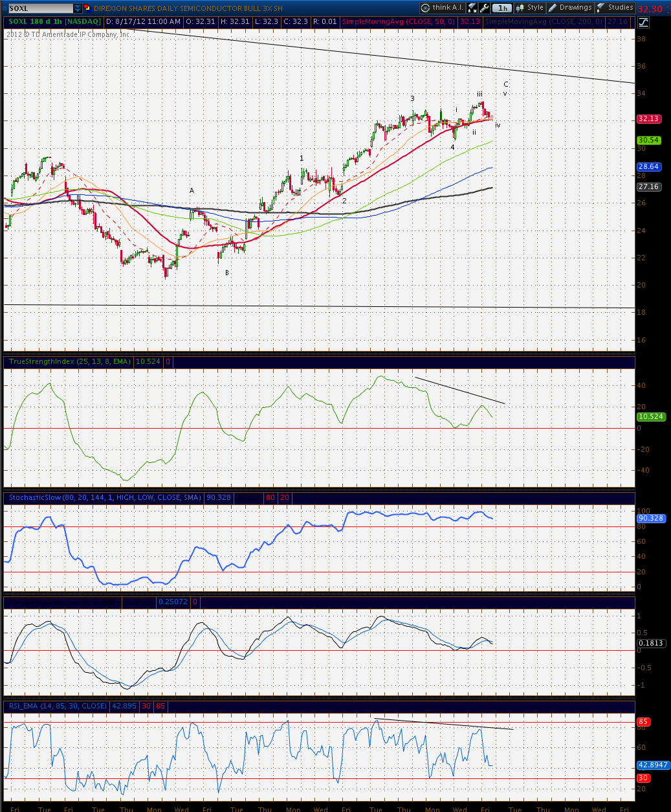Select the TSI divergence trendline
Image resolution: width=671 pixels, height=812 pixels.
coord(459,390)
